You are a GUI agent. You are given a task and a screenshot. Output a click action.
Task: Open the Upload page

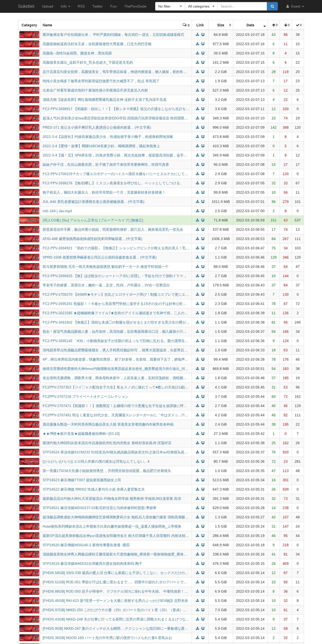[x=47, y=6]
